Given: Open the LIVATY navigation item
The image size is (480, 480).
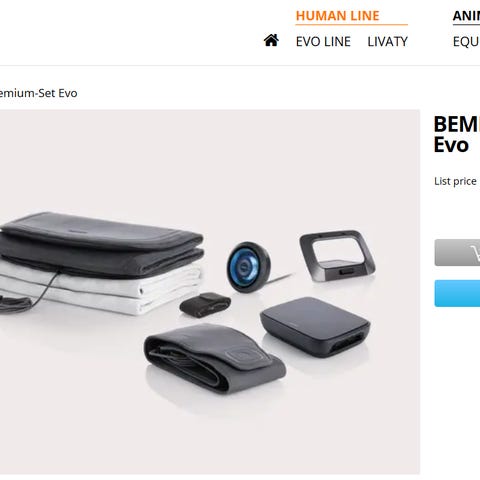Looking at the screenshot, I should [387, 42].
